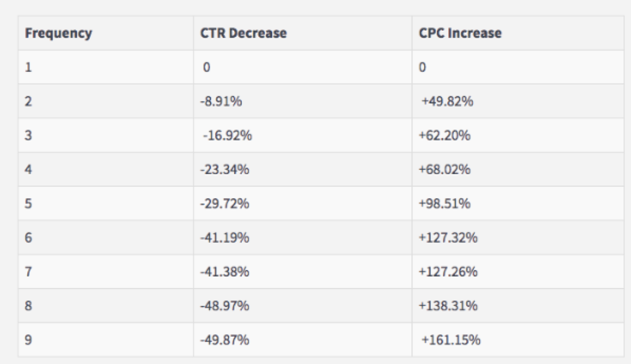Select the -8.91% CTR decrease cell

[221, 101]
